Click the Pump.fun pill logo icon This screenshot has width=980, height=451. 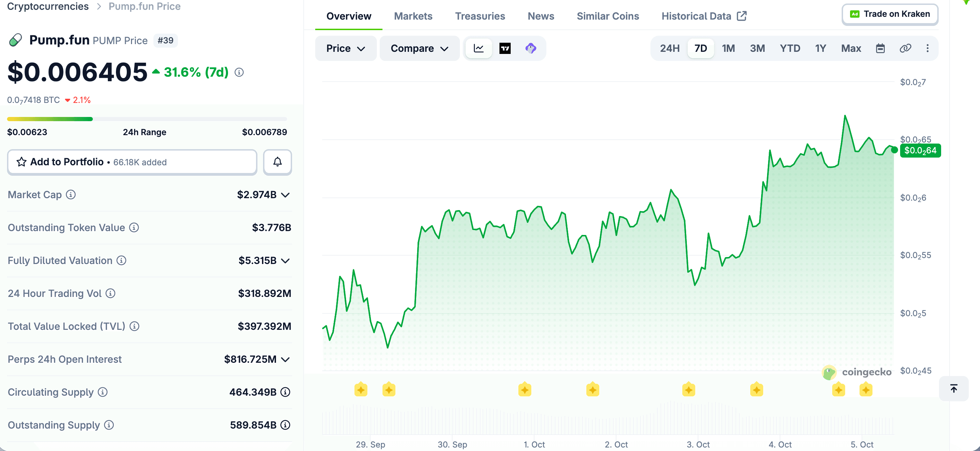click(16, 40)
